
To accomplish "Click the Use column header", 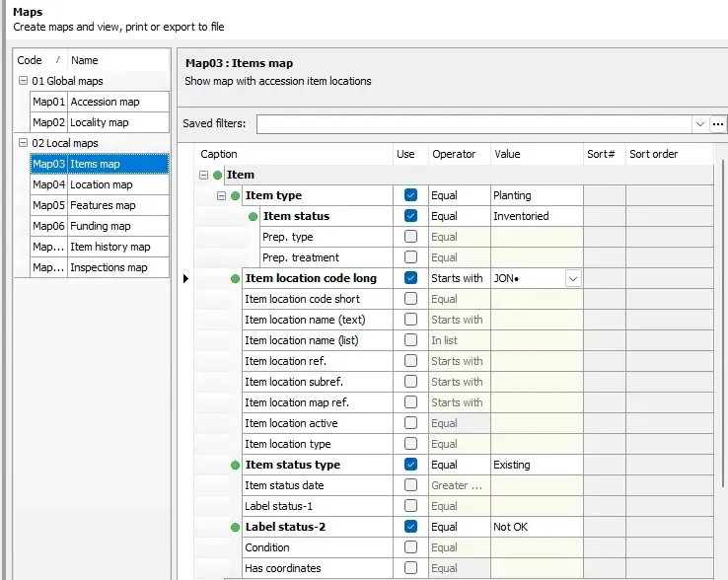I will tap(410, 154).
